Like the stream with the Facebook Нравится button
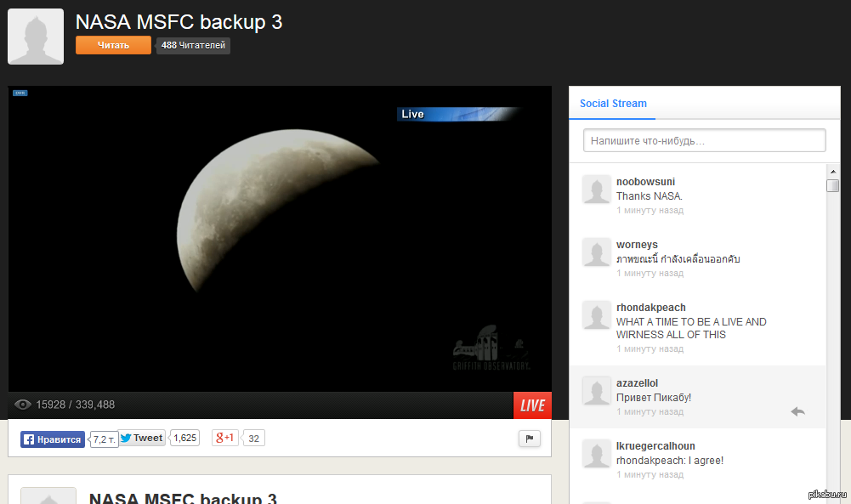Image resolution: width=851 pixels, height=504 pixels. [x=53, y=439]
